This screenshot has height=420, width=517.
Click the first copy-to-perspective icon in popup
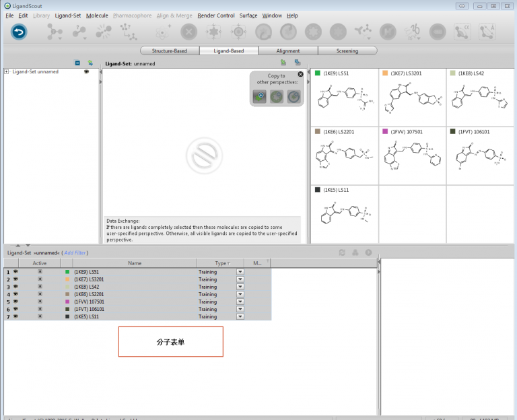[x=259, y=96]
